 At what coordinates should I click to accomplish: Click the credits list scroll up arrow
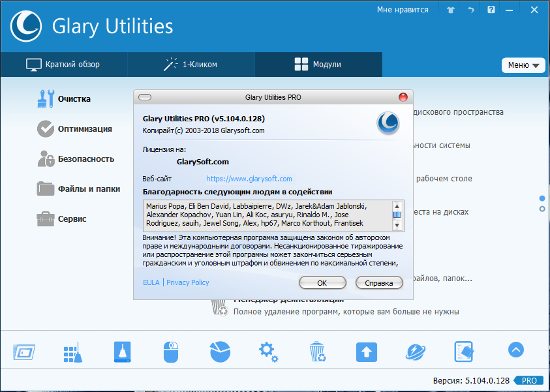(x=397, y=206)
